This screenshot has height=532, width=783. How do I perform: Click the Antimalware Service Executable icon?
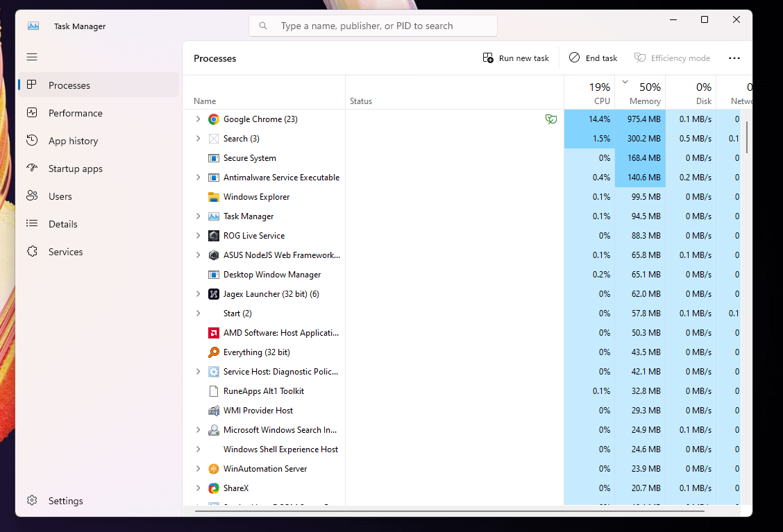(214, 178)
